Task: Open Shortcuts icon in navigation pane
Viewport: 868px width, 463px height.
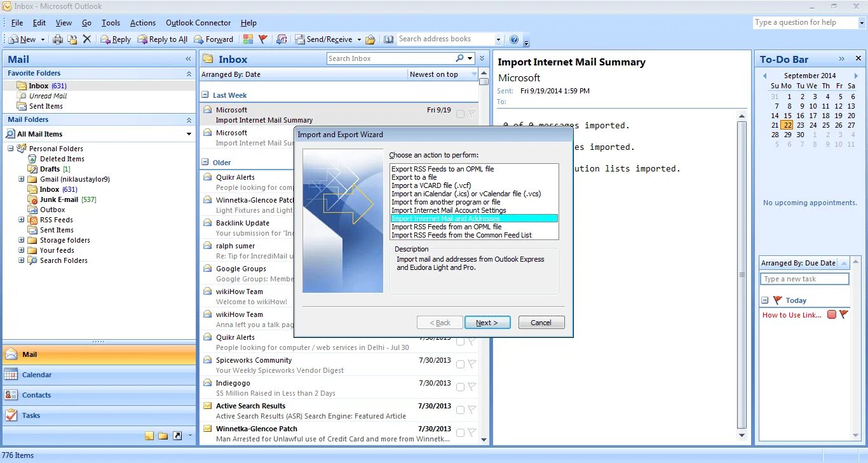Action: coord(177,436)
